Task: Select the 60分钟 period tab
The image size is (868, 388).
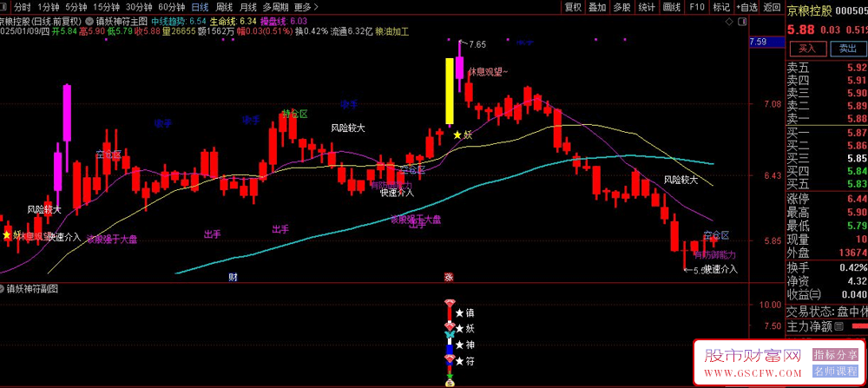Action: pos(171,7)
